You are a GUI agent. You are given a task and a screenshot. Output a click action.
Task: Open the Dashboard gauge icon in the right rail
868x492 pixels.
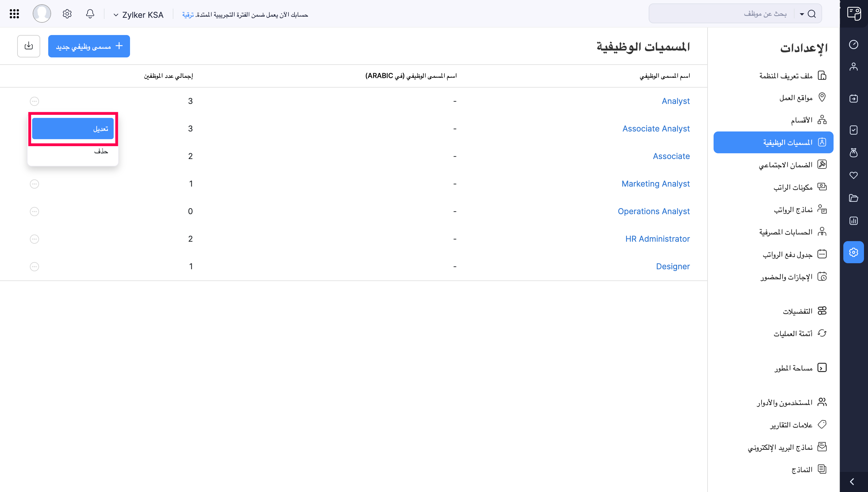854,44
